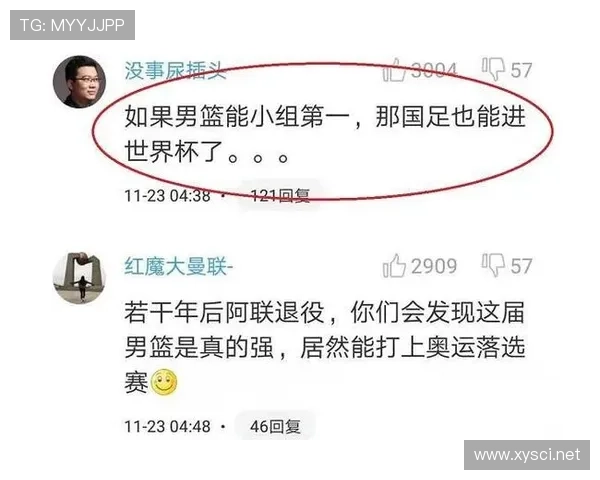Click the 57 dislike count on second comment
600x480 pixels.
coord(521,266)
